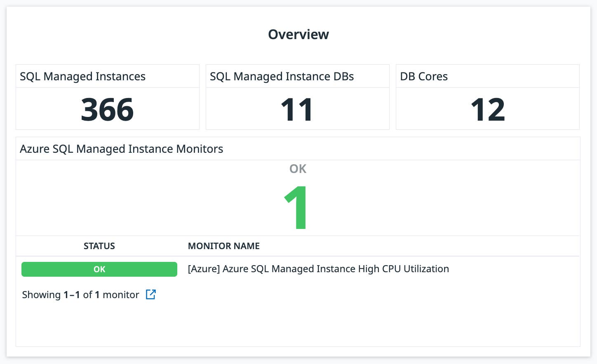597x364 pixels.
Task: Select the DB Cores widget header
Action: 423,76
